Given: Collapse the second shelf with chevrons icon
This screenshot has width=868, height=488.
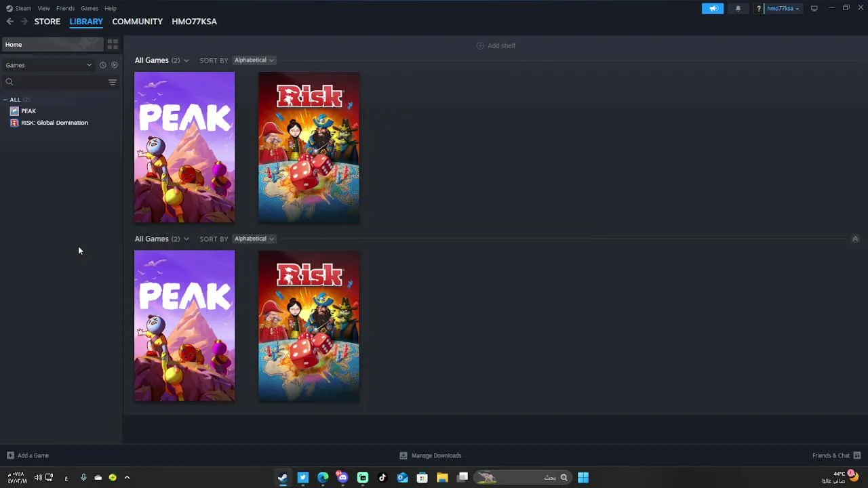Looking at the screenshot, I should (x=855, y=239).
